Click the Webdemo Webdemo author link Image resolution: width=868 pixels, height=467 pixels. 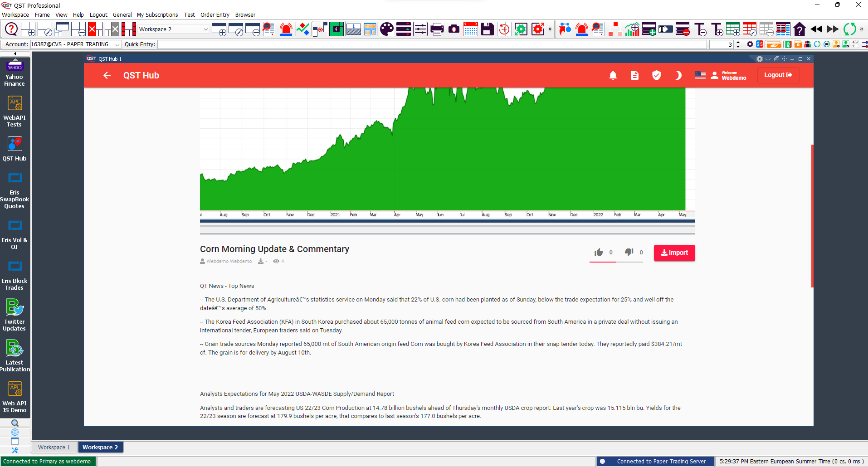229,262
